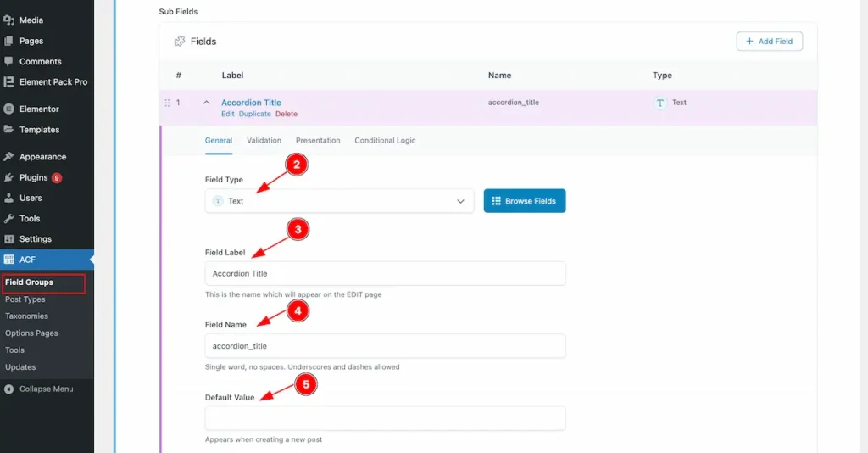Click the Add Field button

click(769, 41)
